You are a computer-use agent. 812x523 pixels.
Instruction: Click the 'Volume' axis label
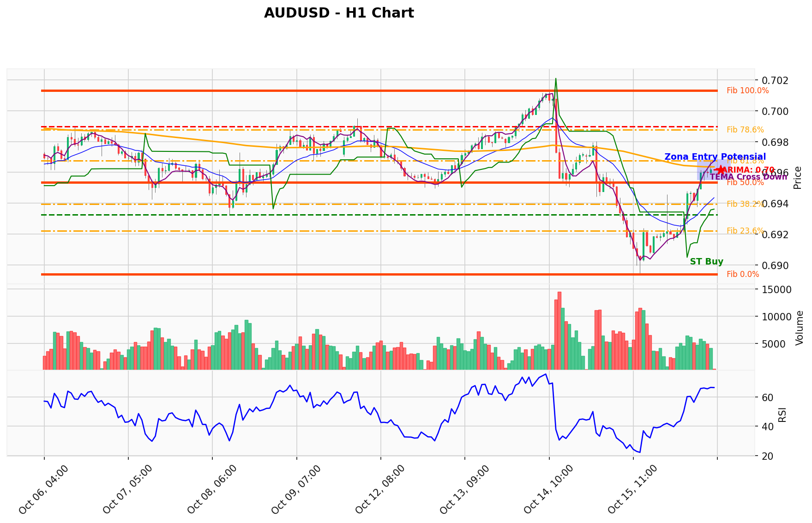(800, 328)
